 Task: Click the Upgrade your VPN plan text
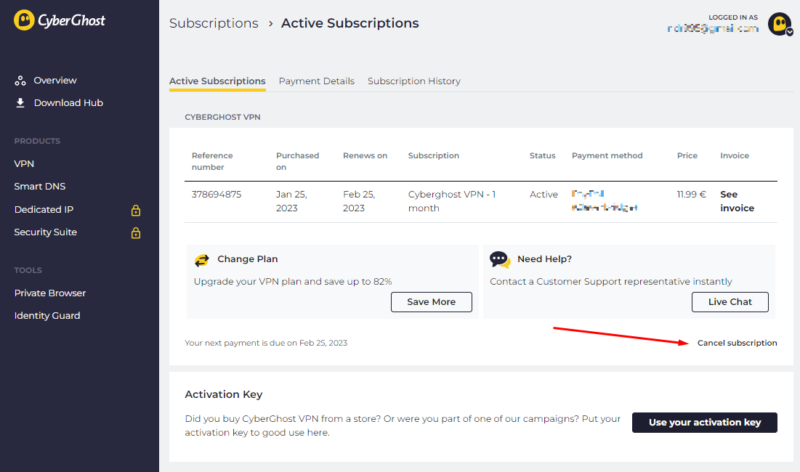tap(293, 282)
